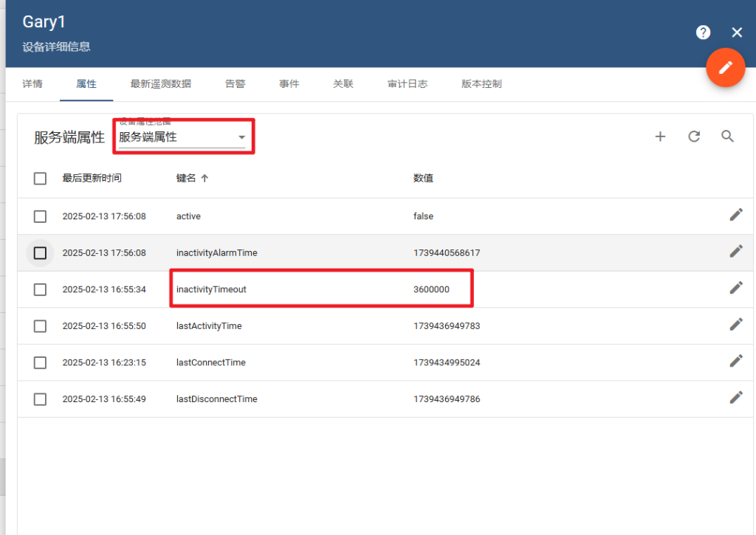The image size is (756, 535).
Task: Switch to the 审计日志 tab
Action: (x=408, y=84)
